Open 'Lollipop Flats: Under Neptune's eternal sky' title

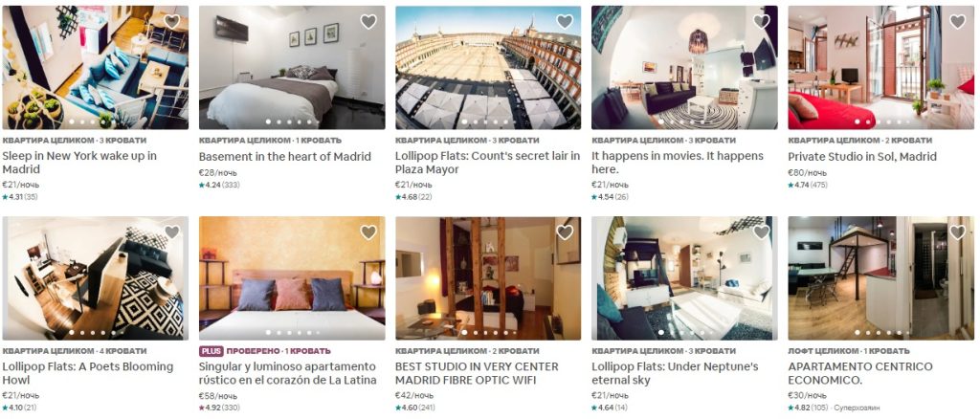pyautogui.click(x=675, y=373)
